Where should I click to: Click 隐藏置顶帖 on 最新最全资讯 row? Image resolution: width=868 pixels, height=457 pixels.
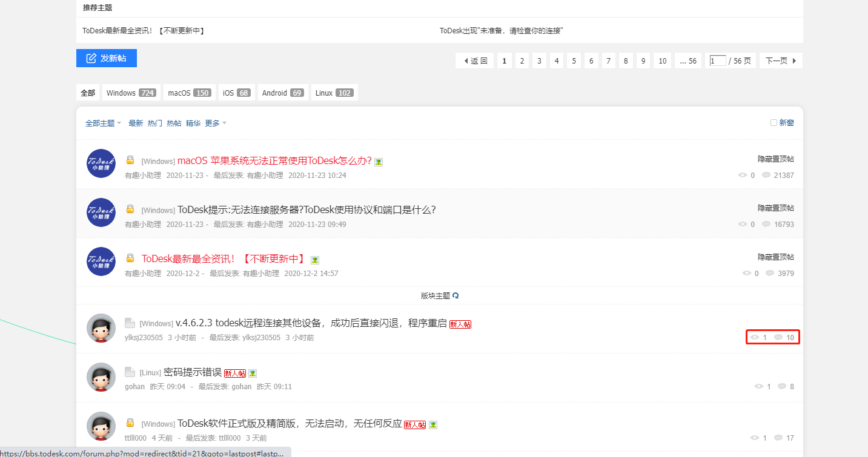[x=776, y=257]
